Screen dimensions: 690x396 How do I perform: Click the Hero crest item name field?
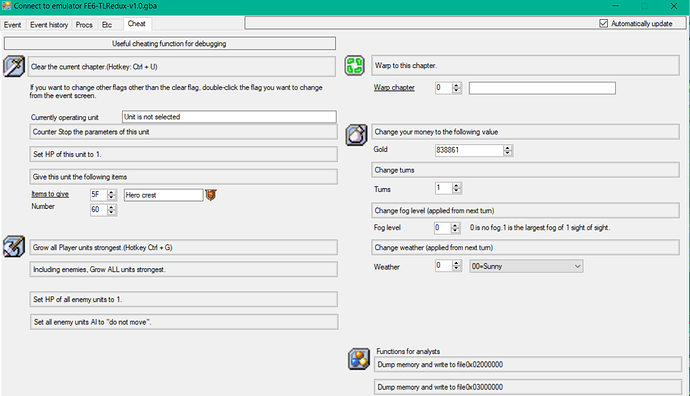[x=164, y=195]
